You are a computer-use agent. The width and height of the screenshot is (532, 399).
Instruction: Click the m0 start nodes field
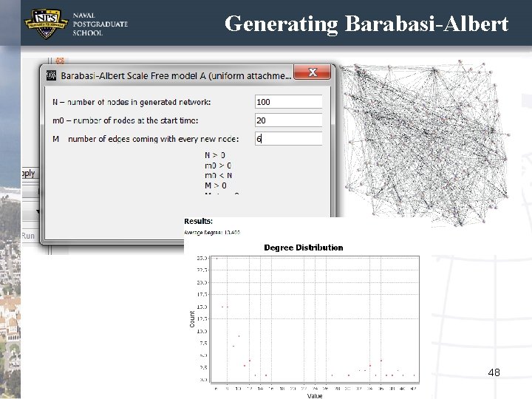point(288,120)
